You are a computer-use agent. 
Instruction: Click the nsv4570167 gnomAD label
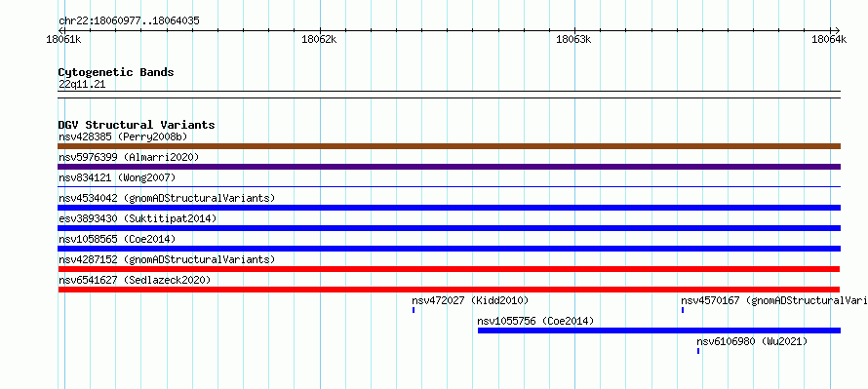[774, 300]
